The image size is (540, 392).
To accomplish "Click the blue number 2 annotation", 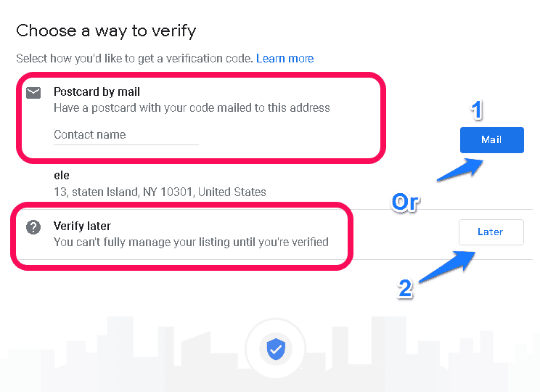I will (405, 289).
